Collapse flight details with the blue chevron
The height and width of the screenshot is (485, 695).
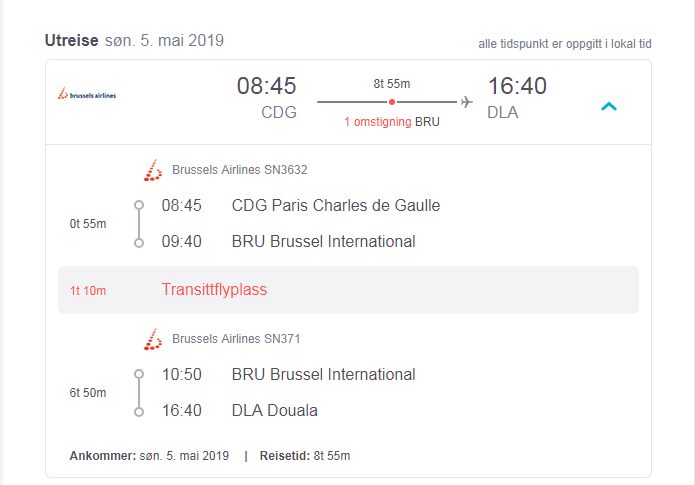(609, 106)
